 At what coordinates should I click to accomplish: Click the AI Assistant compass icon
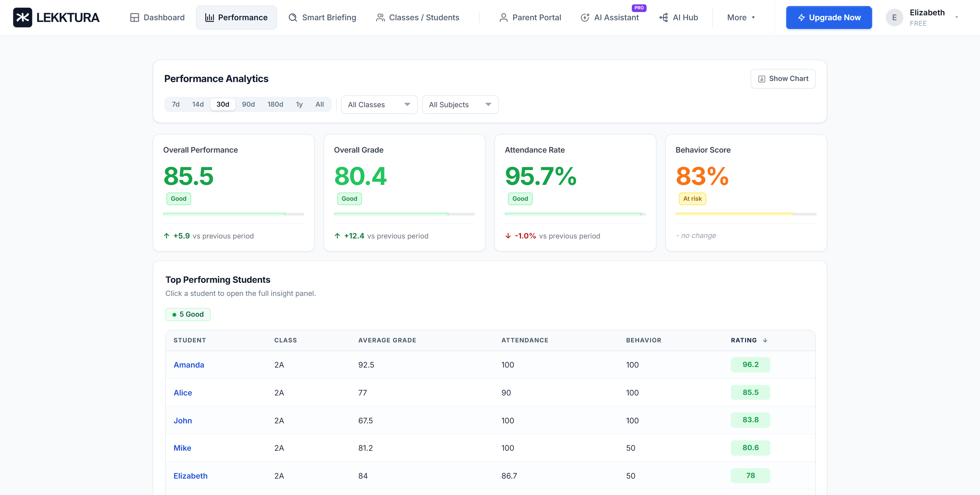tap(584, 18)
